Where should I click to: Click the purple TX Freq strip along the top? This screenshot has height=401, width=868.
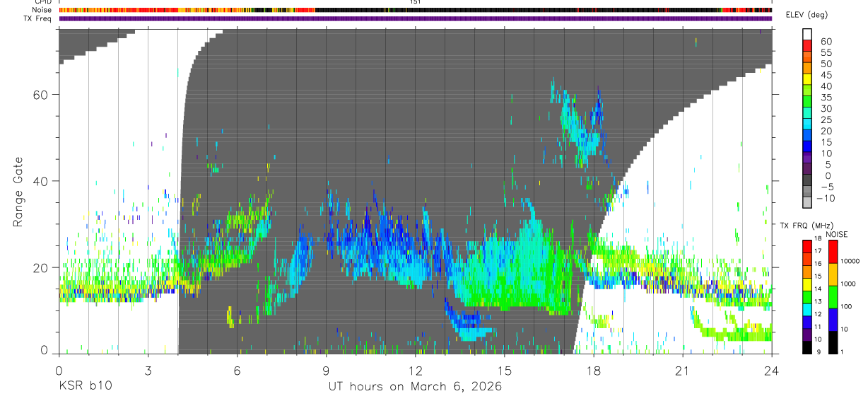pos(415,18)
